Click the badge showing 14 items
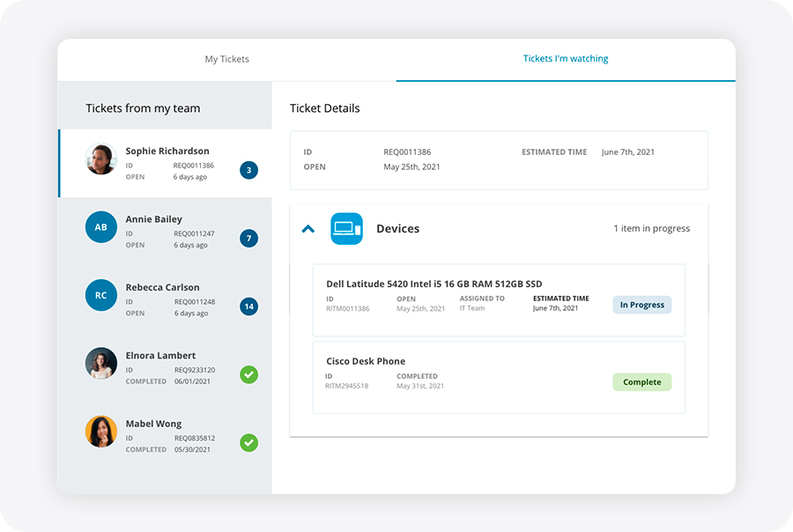The height and width of the screenshot is (532, 793). 248,307
